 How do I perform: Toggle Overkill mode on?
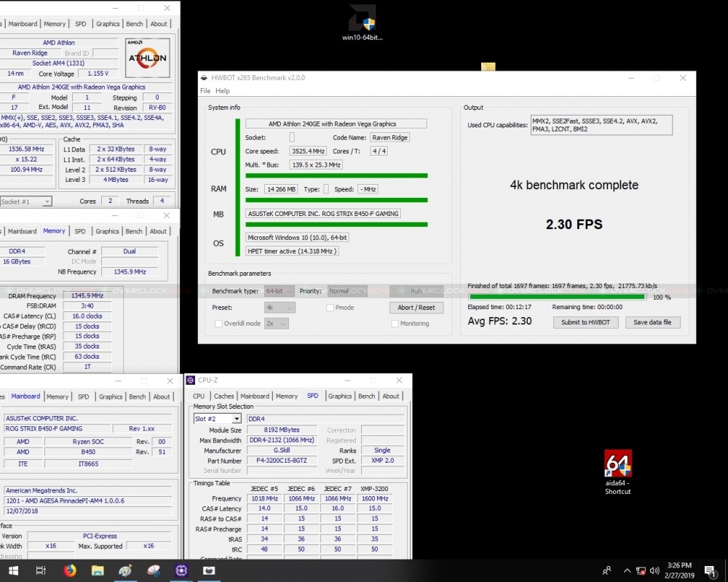218,324
